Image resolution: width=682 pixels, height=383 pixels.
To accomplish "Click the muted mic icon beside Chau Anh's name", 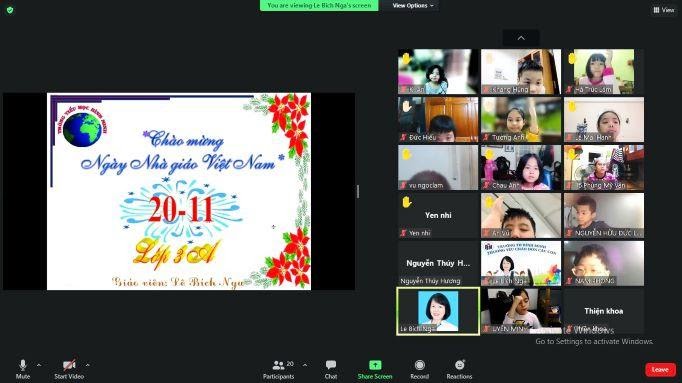I will click(486, 185).
